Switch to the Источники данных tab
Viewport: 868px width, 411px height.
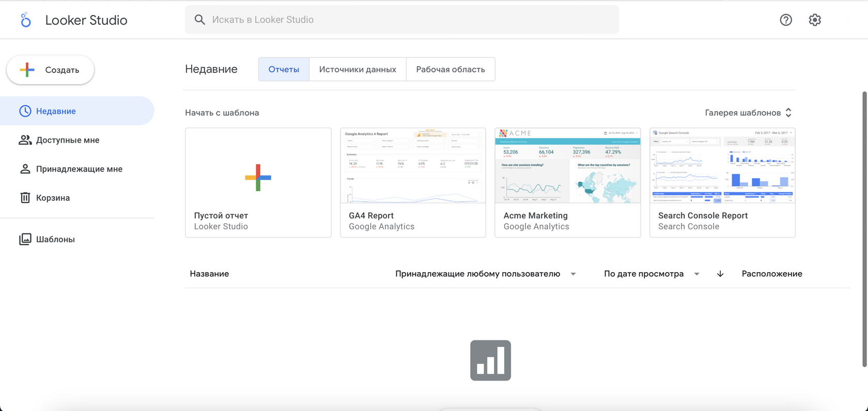pyautogui.click(x=358, y=69)
